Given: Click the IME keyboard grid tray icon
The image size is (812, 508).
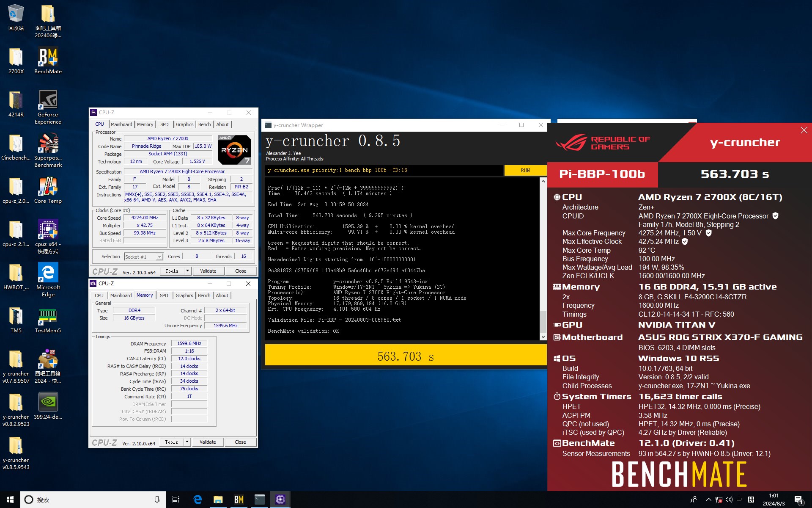Looking at the screenshot, I should pos(751,500).
